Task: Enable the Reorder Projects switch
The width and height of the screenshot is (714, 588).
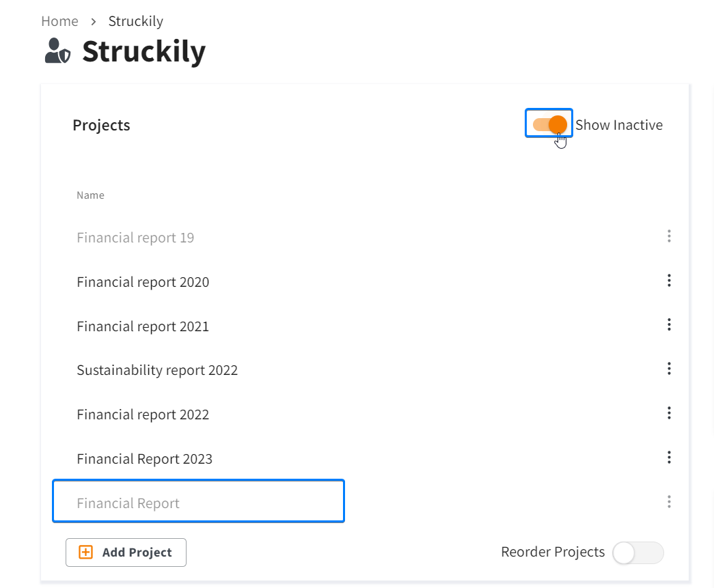Action: [638, 552]
